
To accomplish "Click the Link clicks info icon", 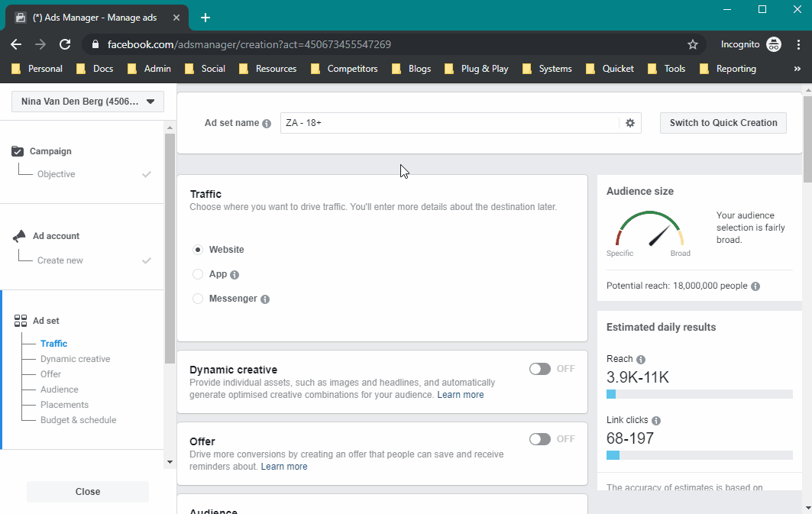I will coord(656,420).
